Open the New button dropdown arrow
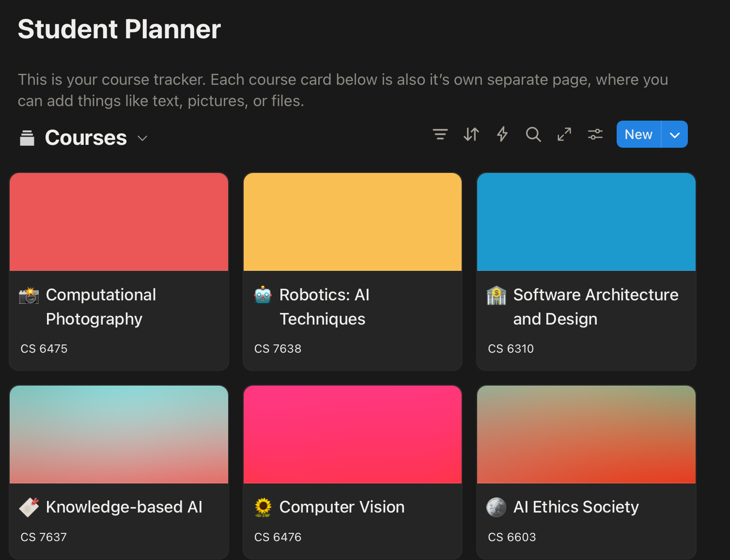This screenshot has width=730, height=560. 675,135
